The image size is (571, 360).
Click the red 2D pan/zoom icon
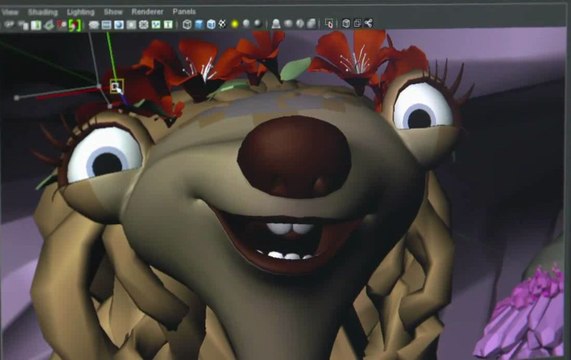coord(62,25)
